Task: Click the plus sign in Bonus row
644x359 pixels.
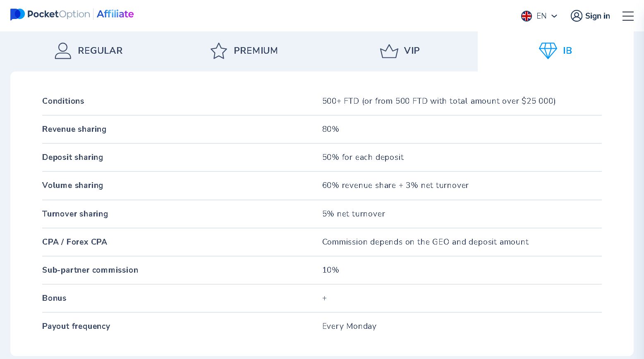Action: (324, 298)
